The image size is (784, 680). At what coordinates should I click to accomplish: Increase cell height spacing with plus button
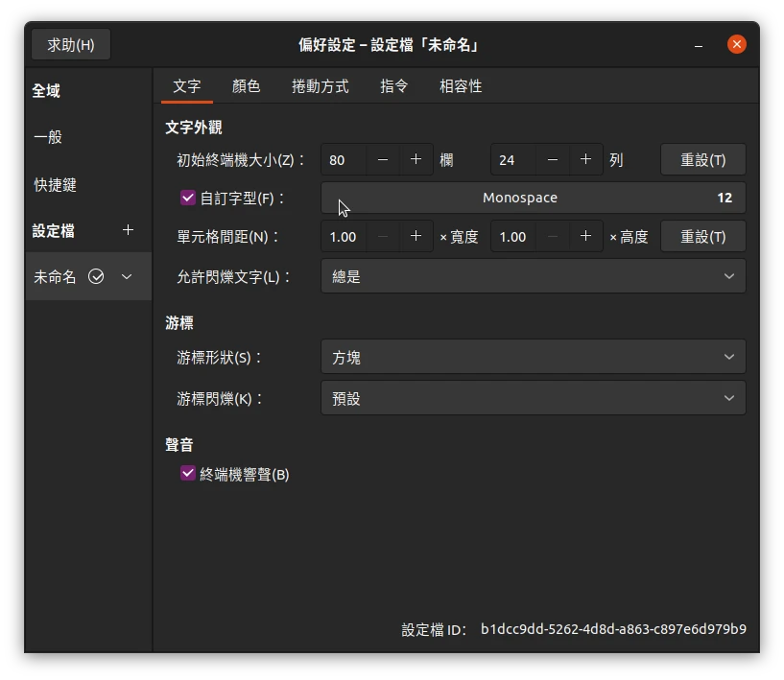tap(585, 237)
